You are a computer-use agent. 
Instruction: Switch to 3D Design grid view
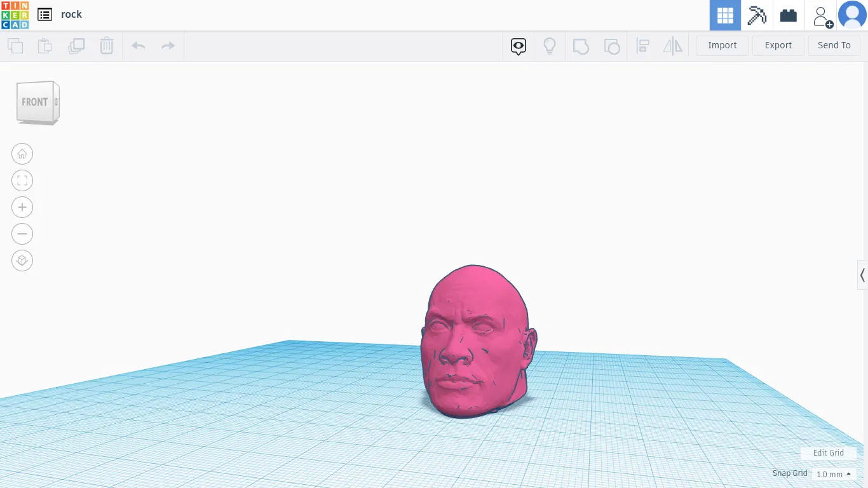click(725, 15)
